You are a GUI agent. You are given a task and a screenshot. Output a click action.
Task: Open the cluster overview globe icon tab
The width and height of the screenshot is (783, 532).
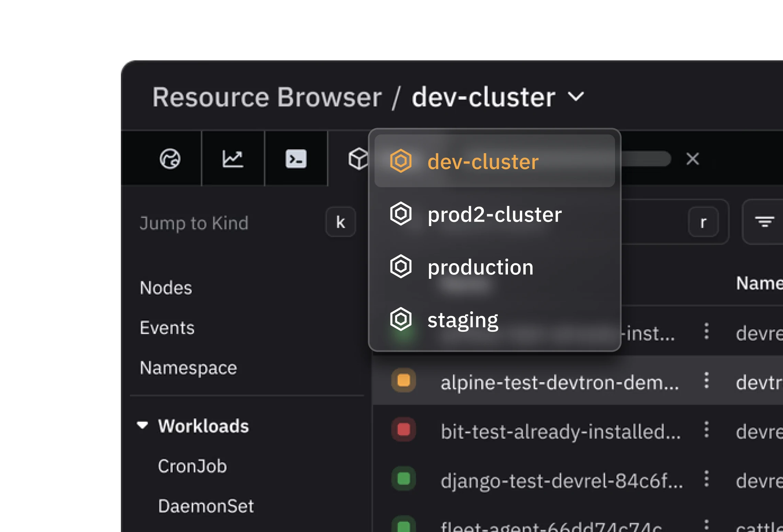pyautogui.click(x=170, y=159)
